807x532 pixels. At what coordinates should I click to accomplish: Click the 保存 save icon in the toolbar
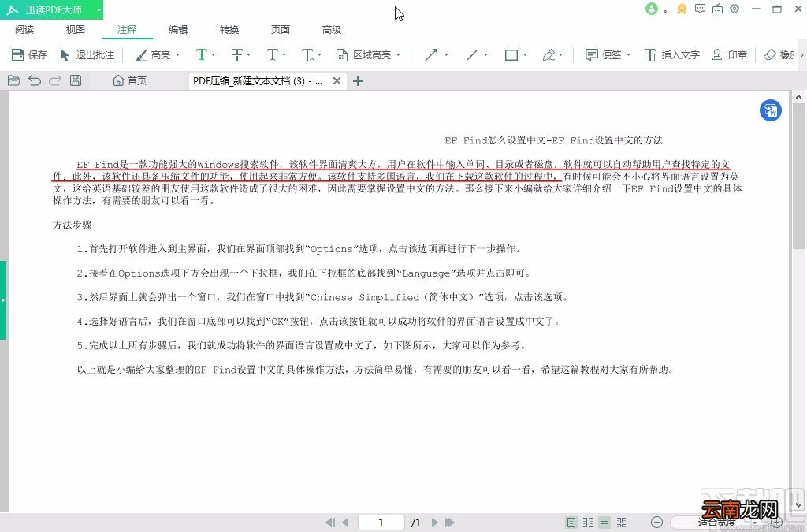tap(29, 54)
